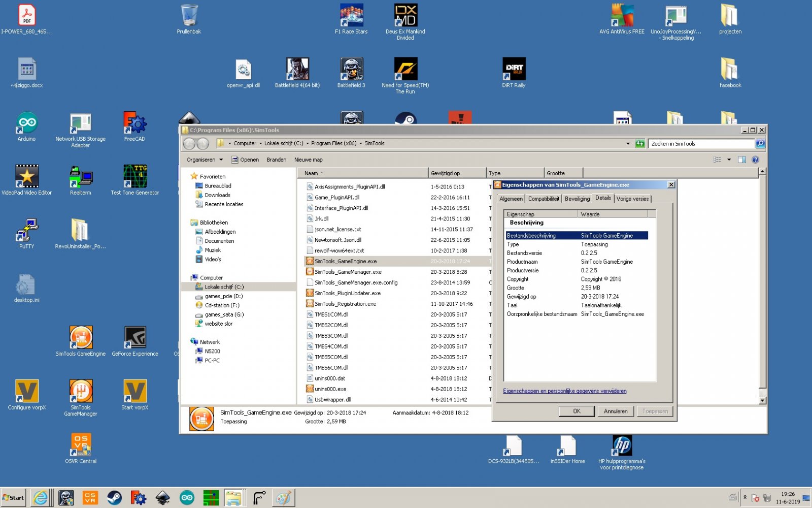The height and width of the screenshot is (508, 812).
Task: Select the Productnaam property row
Action: (577, 262)
